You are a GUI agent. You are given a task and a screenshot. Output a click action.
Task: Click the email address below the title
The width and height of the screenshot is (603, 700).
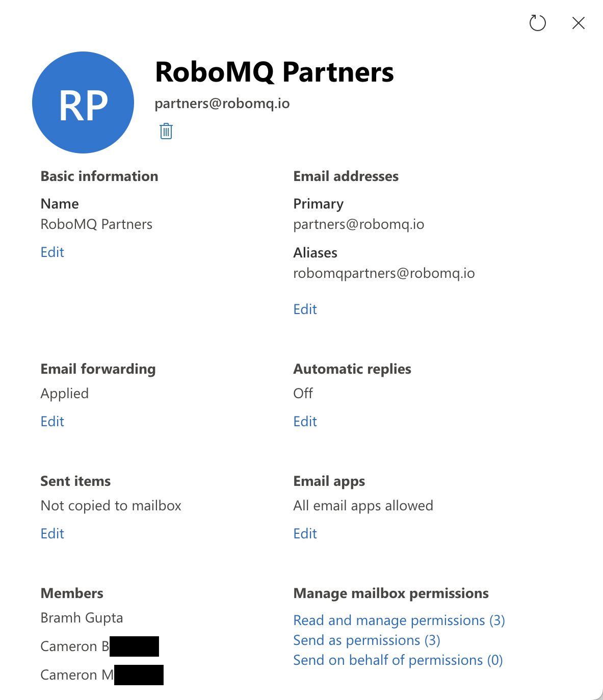coord(222,103)
